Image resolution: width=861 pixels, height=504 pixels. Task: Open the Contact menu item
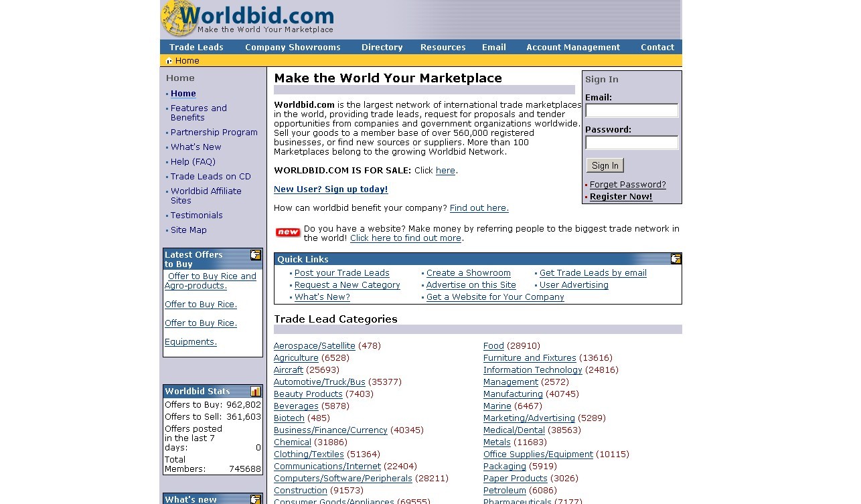pyautogui.click(x=657, y=47)
